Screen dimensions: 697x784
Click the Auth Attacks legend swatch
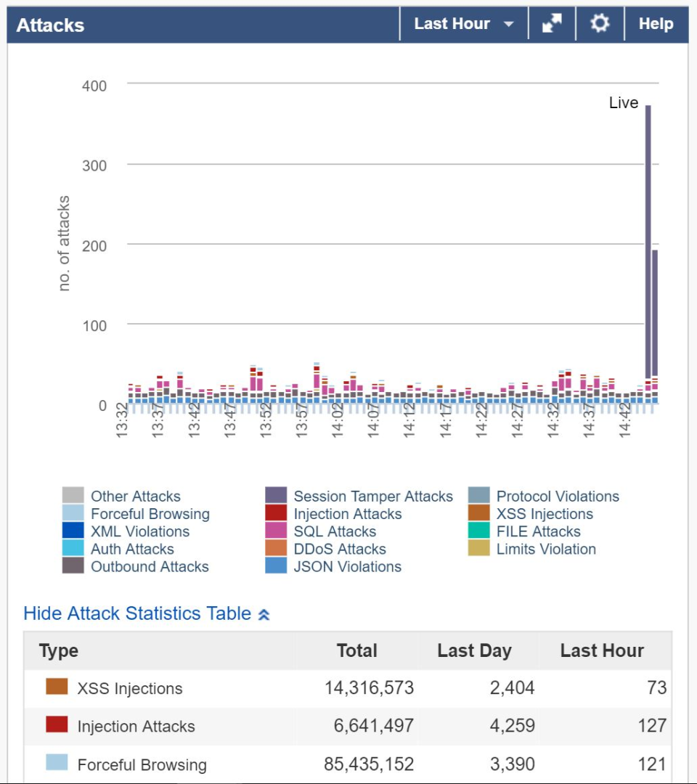coord(73,548)
